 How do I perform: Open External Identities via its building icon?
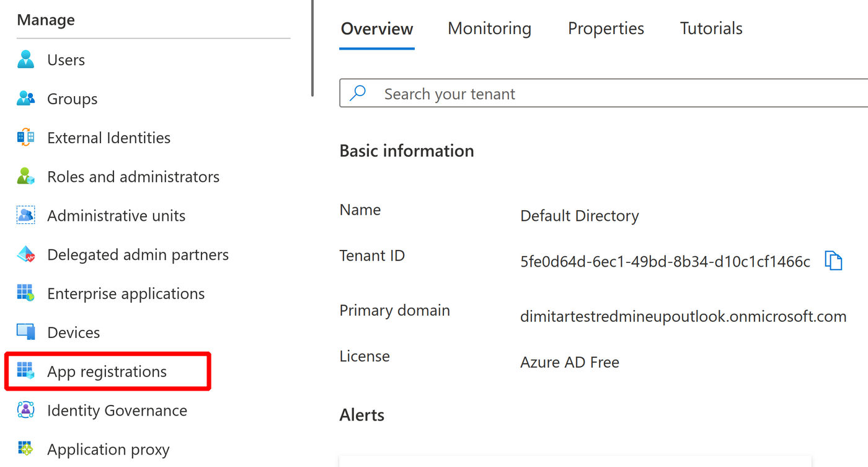[x=26, y=138]
